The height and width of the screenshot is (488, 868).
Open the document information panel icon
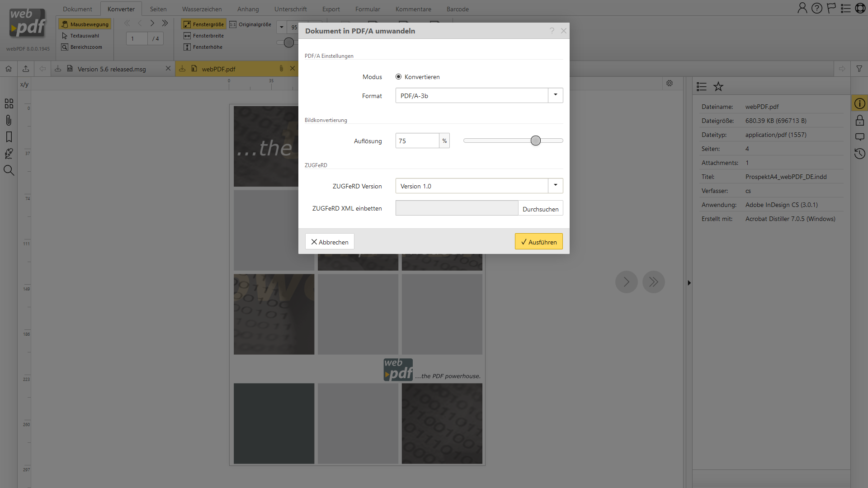coord(859,103)
